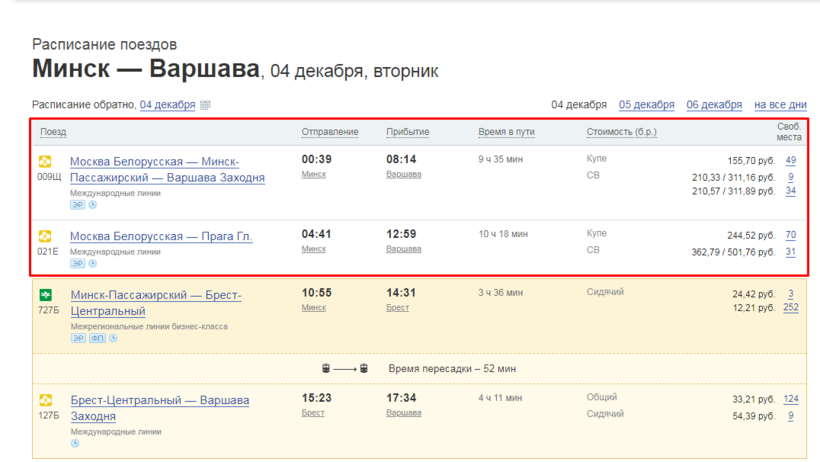The height and width of the screenshot is (462, 820).
Task: Click ФП badge under Минск — Брест train
Action: click(97, 338)
